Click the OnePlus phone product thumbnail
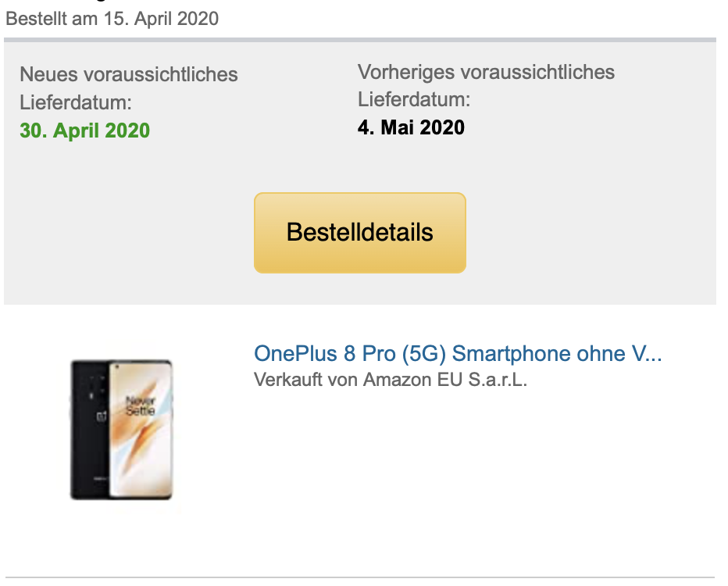The image size is (728, 586). point(122,430)
